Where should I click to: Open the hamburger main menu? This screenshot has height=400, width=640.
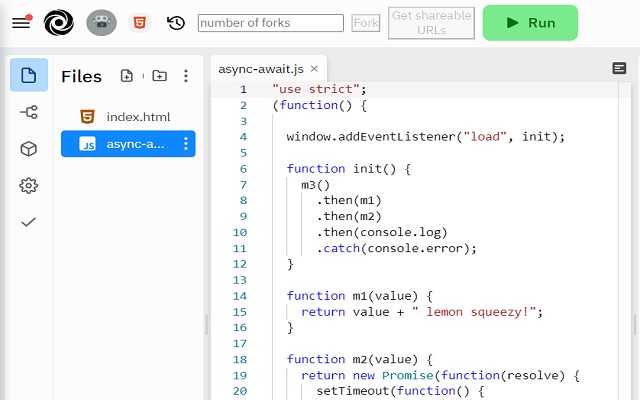pos(21,22)
